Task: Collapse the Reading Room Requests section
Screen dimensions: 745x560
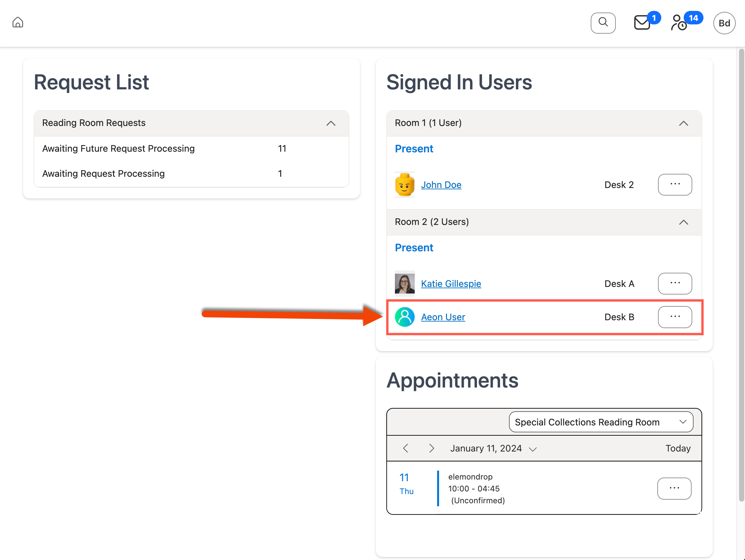Action: 331,123
